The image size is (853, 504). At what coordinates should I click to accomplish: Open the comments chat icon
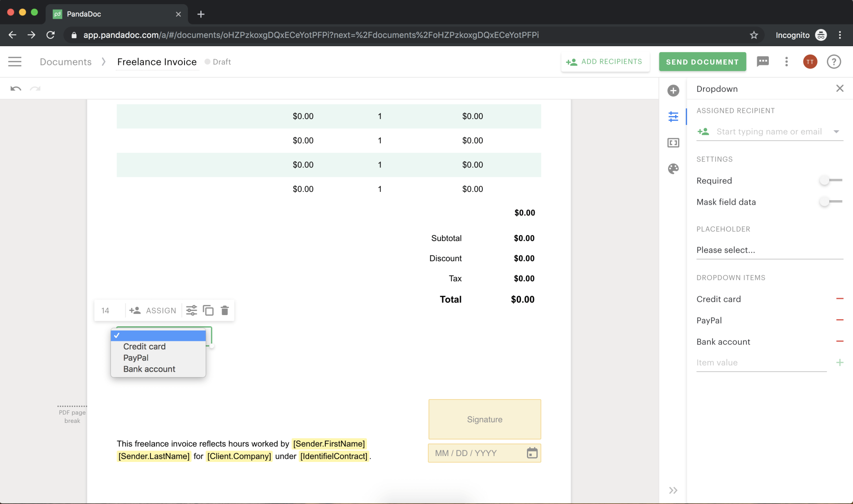[763, 62]
